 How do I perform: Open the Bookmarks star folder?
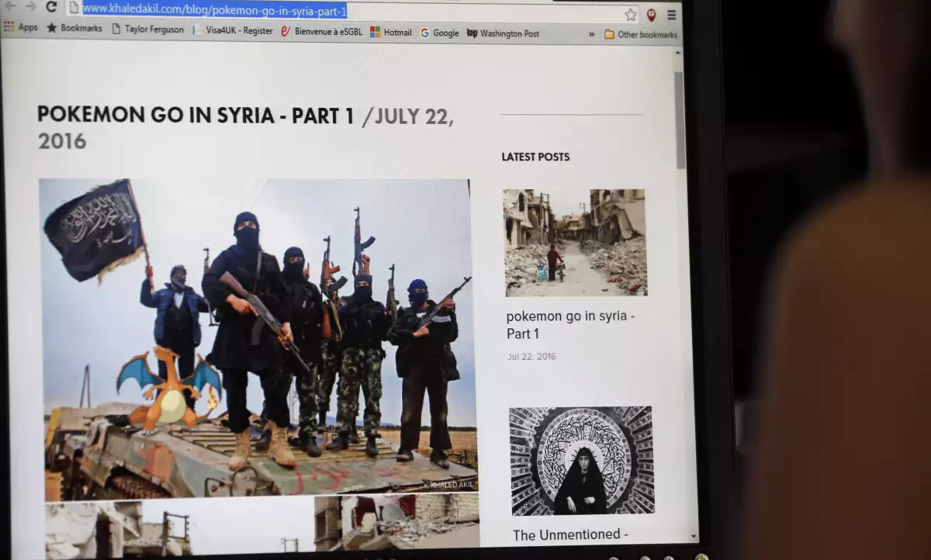(74, 29)
